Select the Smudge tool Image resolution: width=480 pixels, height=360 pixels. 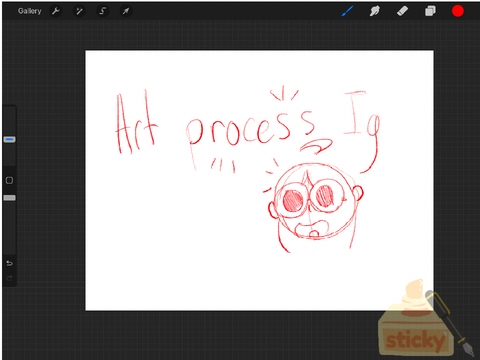(375, 11)
